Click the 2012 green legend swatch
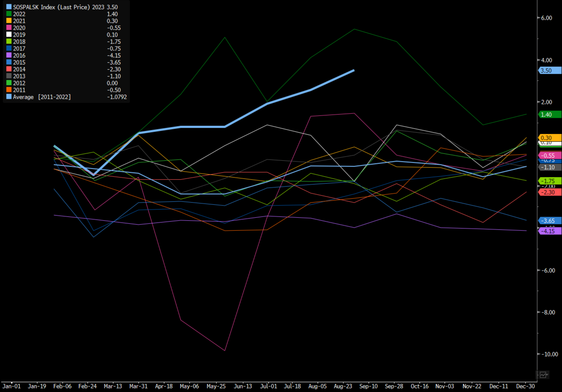562x392 pixels. 9,83
